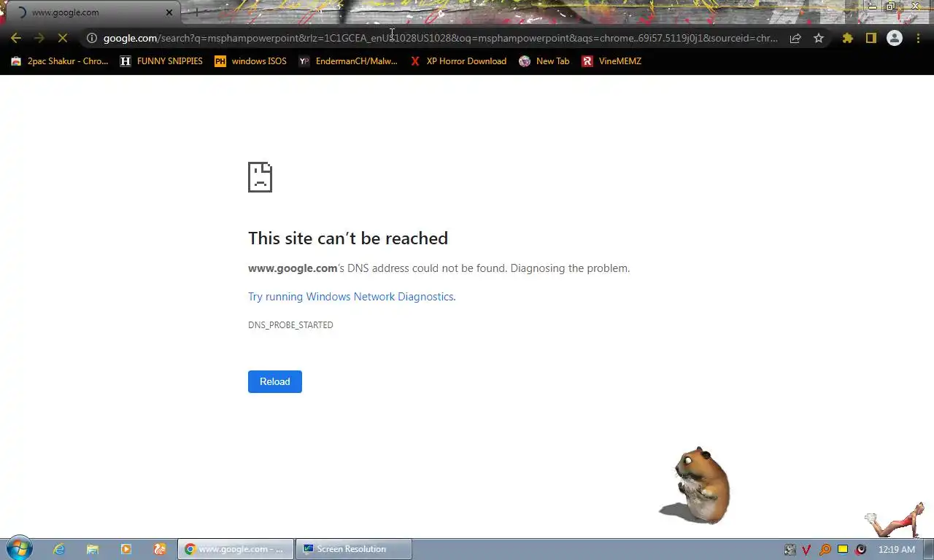Share this page icon in address bar
Screen dimensions: 934x560
coord(795,38)
